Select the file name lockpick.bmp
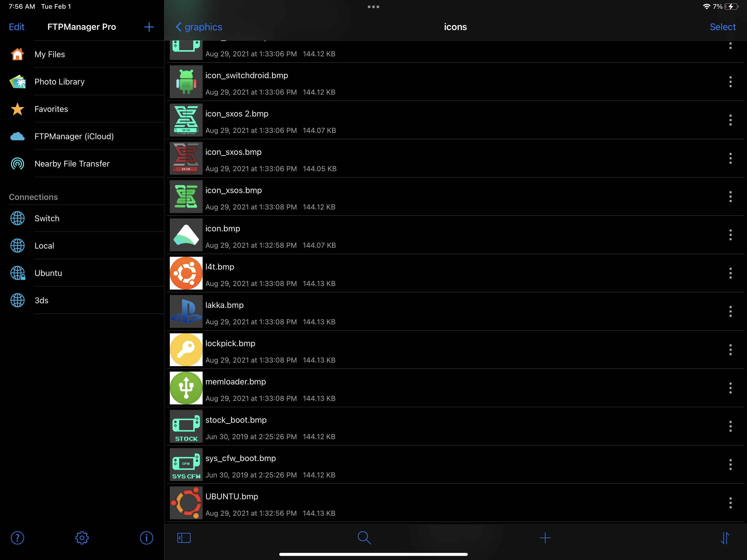 [x=230, y=343]
